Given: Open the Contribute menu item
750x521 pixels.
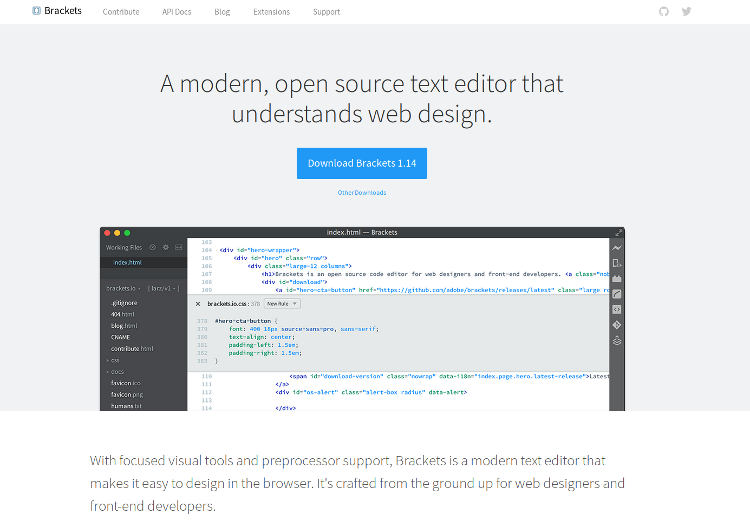Looking at the screenshot, I should click(x=121, y=12).
